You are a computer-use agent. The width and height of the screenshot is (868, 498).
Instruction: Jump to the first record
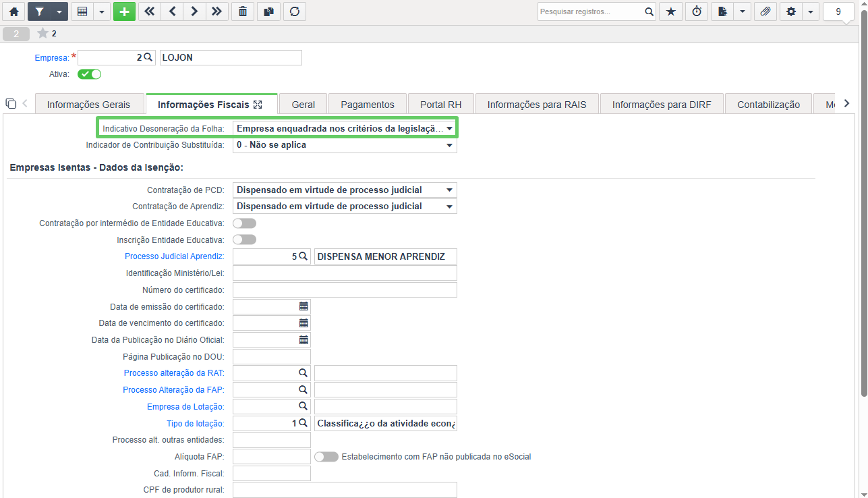click(x=149, y=11)
